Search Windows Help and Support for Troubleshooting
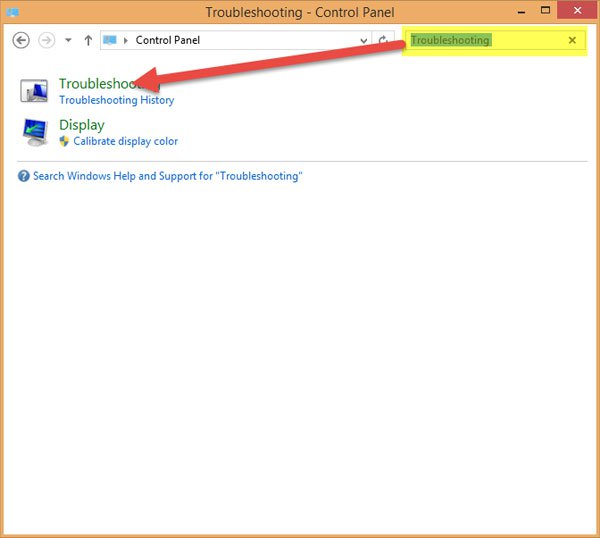Image resolution: width=600 pixels, height=538 pixels. pos(168,176)
